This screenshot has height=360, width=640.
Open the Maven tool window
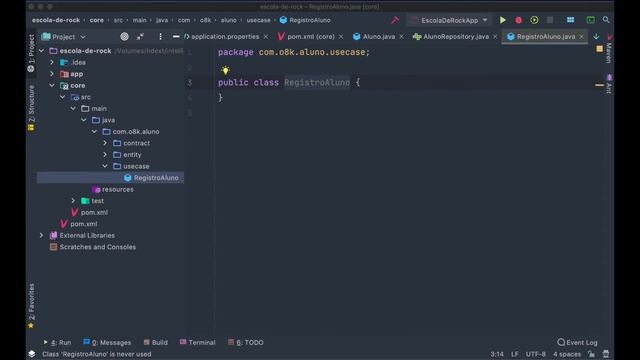609,49
